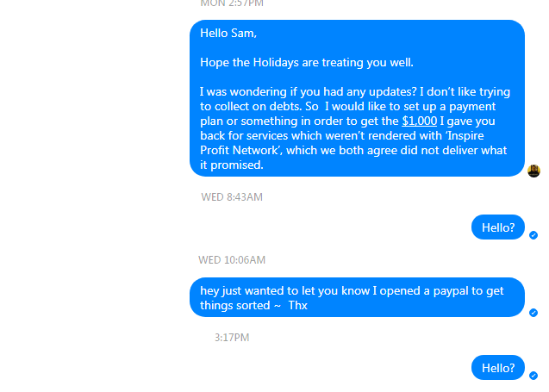Click the MON 2:57PM timestamp
549x392 pixels.
[232, 3]
